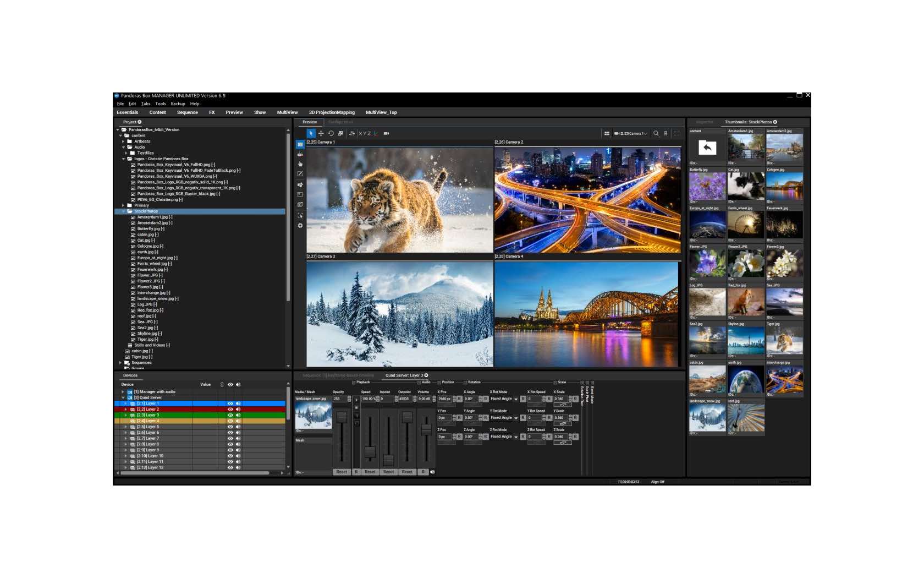Select the hand tool in preview sidebar
924x578 pixels.
300,164
